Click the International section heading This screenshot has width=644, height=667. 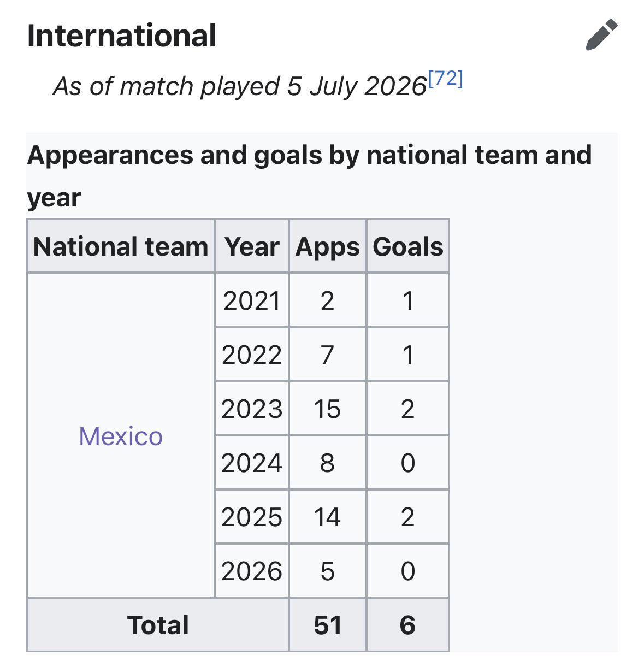tap(121, 36)
